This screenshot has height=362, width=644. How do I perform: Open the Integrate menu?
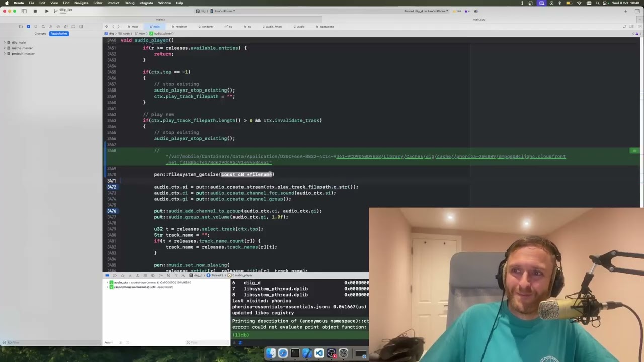146,3
